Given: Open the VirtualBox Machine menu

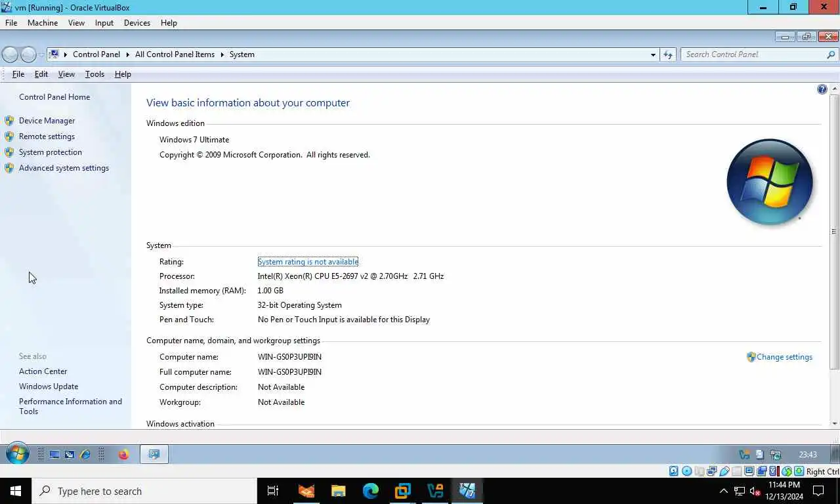Looking at the screenshot, I should [43, 23].
